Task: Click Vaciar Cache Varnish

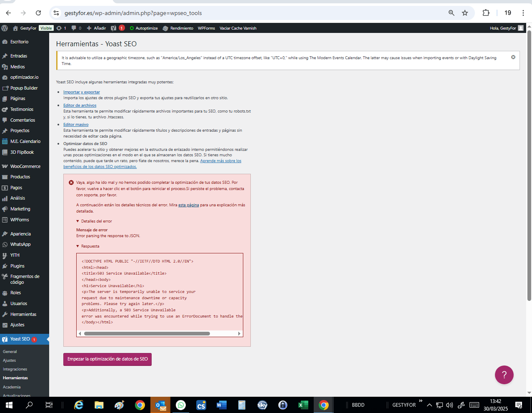Action: pyautogui.click(x=238, y=28)
